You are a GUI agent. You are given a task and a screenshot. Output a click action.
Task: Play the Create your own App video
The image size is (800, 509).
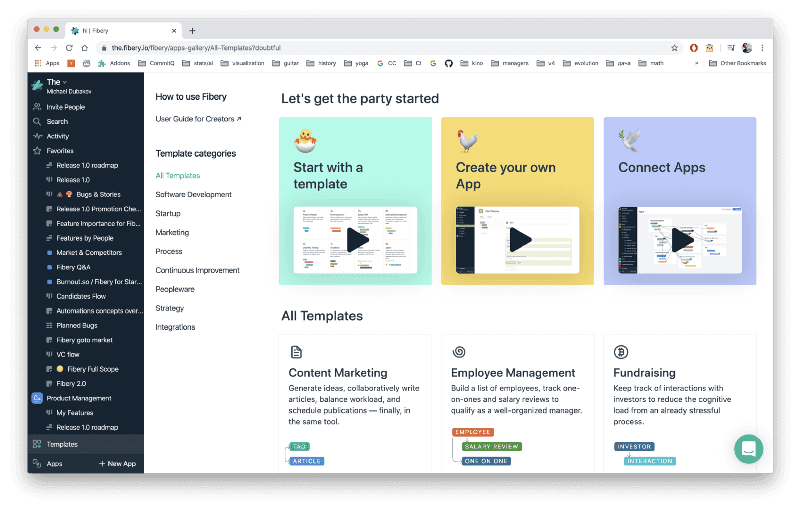pyautogui.click(x=520, y=240)
